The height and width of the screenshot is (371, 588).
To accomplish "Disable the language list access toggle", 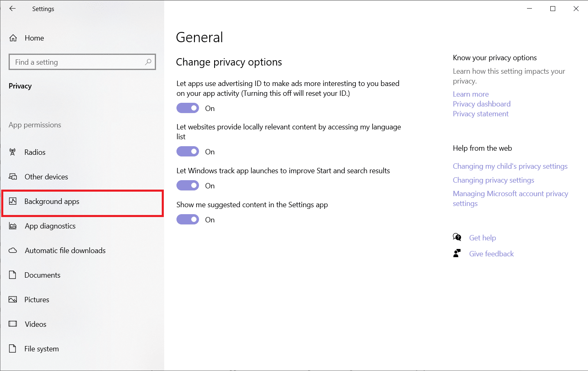I will tap(188, 152).
